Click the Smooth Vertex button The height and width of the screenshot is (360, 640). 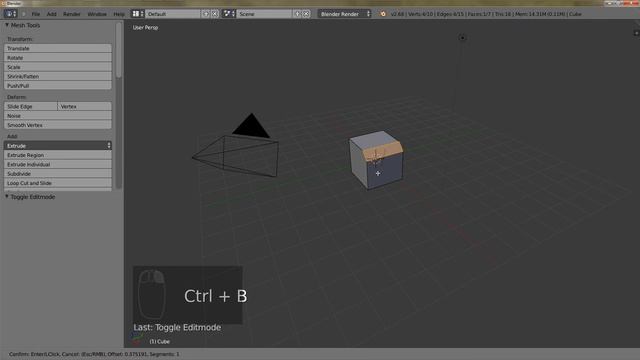click(x=58, y=125)
